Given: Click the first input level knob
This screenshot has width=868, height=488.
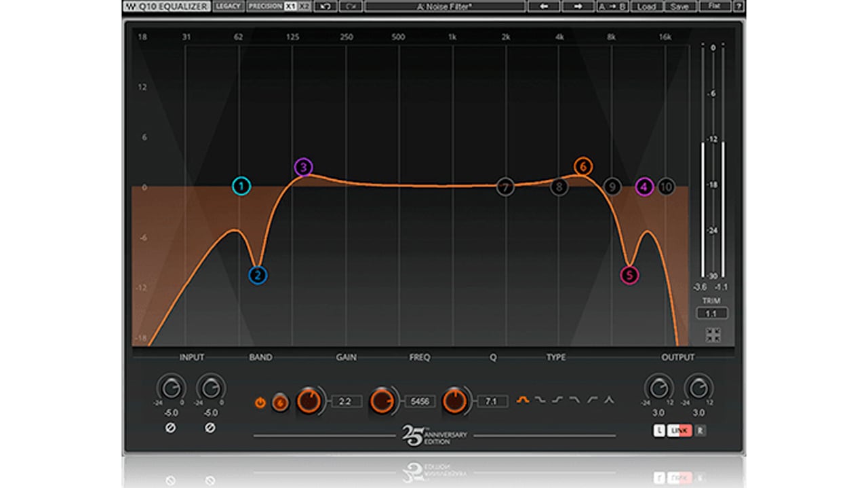Looking at the screenshot, I should [170, 388].
